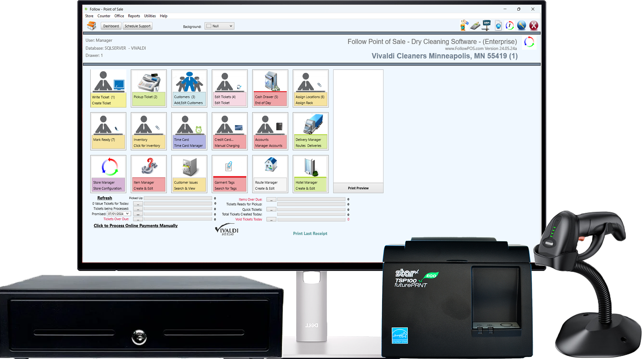Open Store Manager configuration tile
The width and height of the screenshot is (644, 359).
pyautogui.click(x=108, y=174)
